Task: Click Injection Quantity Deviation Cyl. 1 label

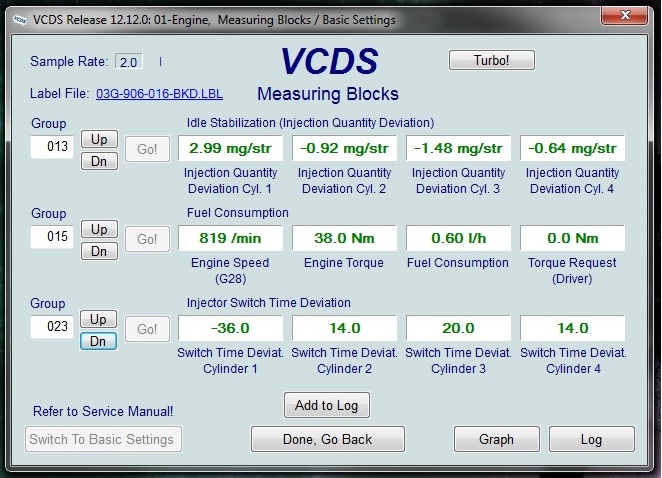Action: pyautogui.click(x=231, y=181)
